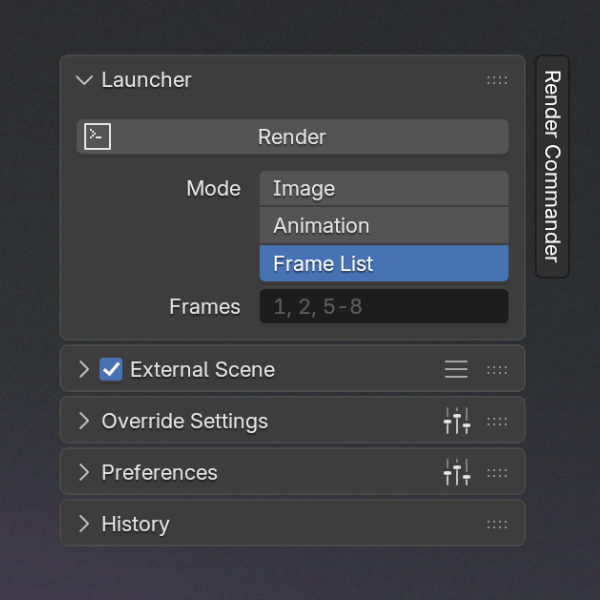This screenshot has width=600, height=600.
Task: Expand the Override Settings panel
Action: (x=84, y=421)
